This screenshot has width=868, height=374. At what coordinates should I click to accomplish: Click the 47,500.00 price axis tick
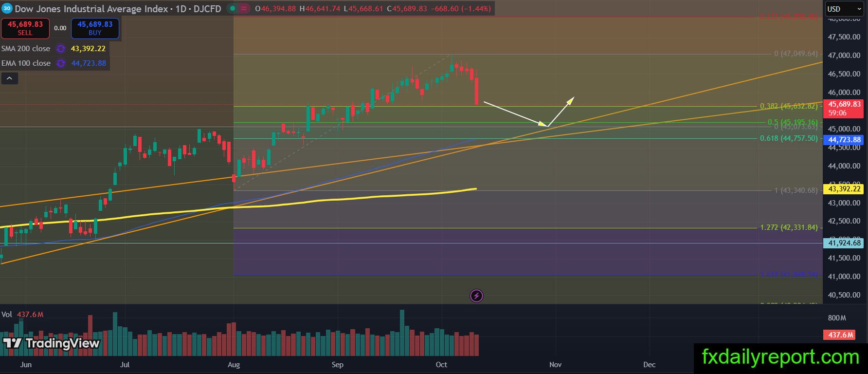(x=844, y=37)
